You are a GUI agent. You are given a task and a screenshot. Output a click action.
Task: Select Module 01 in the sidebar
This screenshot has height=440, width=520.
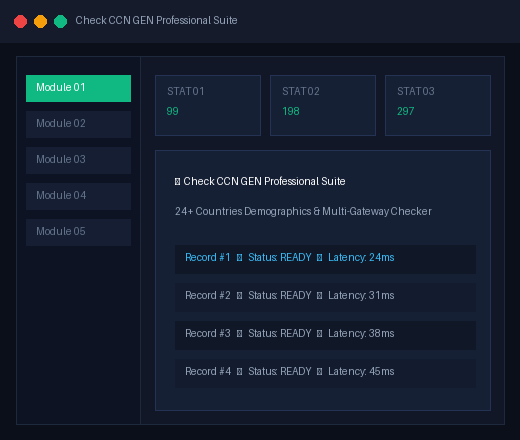[x=78, y=88]
